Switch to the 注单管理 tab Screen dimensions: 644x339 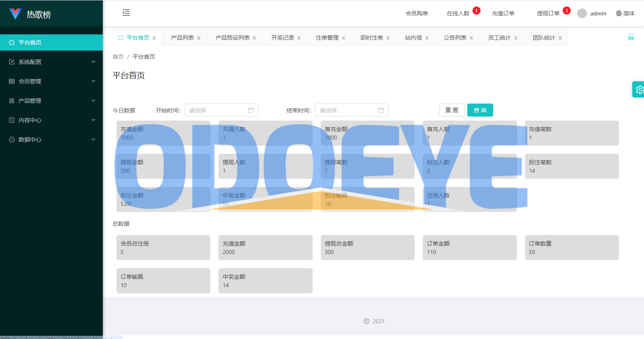coord(327,38)
